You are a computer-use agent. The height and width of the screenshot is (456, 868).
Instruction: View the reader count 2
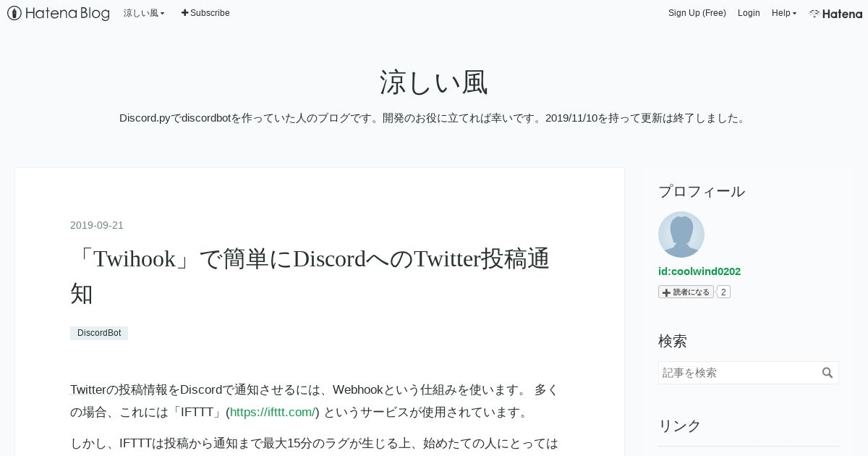click(x=723, y=292)
